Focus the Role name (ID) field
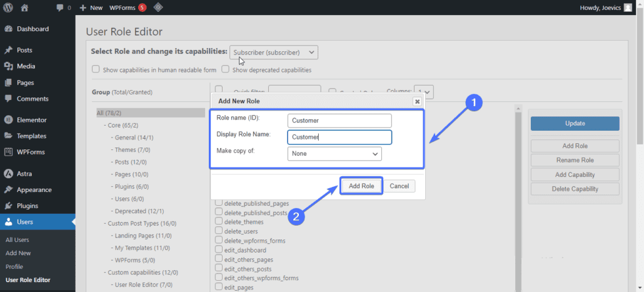 click(x=340, y=121)
